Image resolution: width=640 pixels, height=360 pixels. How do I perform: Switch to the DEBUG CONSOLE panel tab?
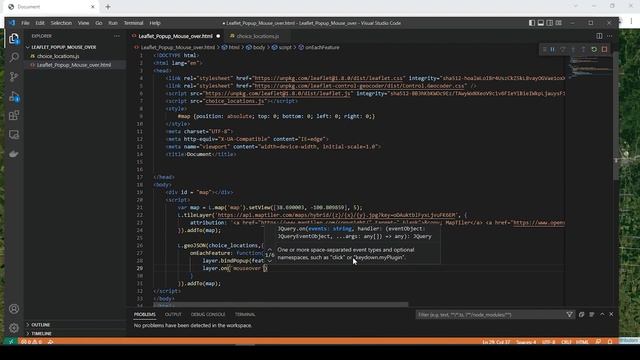[x=208, y=314]
